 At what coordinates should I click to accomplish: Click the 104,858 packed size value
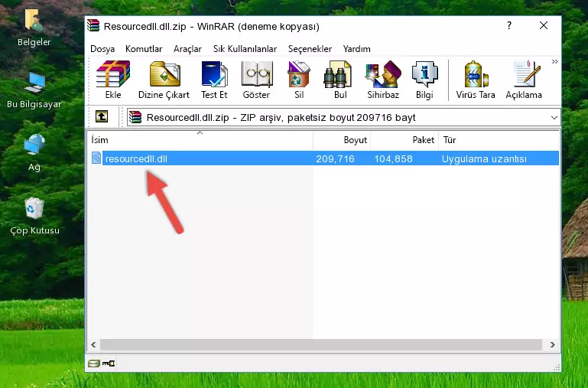[x=393, y=158]
